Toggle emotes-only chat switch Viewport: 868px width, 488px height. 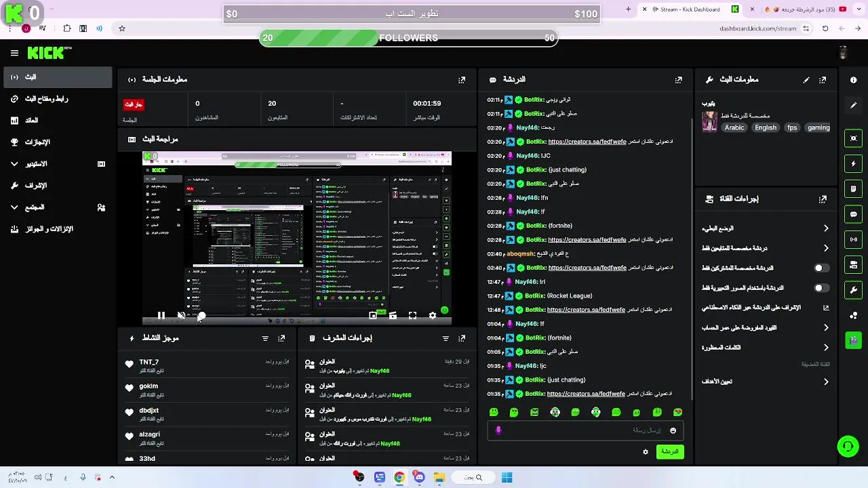[821, 288]
